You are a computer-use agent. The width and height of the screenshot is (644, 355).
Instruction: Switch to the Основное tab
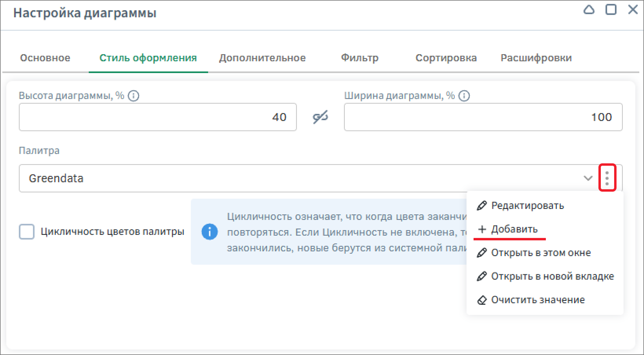(x=45, y=58)
